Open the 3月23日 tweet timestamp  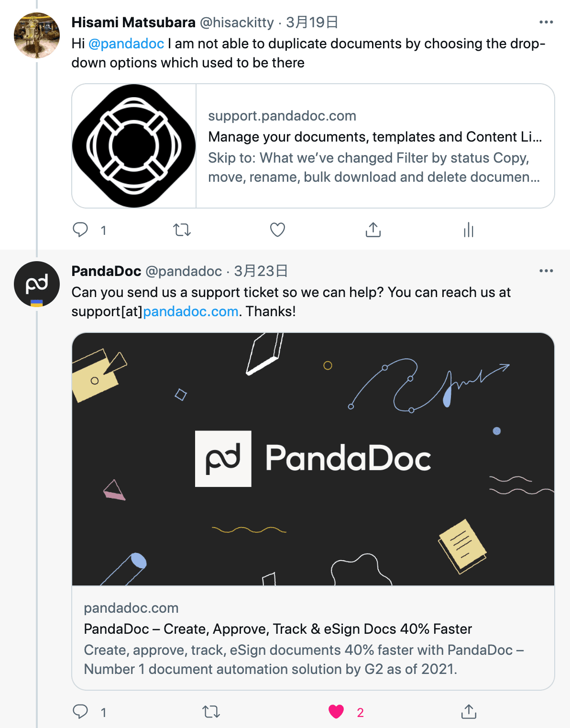point(261,271)
